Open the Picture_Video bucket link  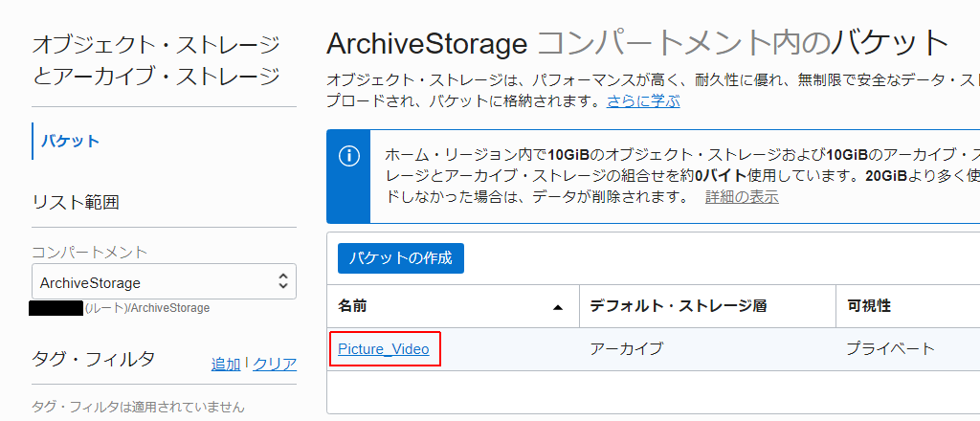[384, 348]
